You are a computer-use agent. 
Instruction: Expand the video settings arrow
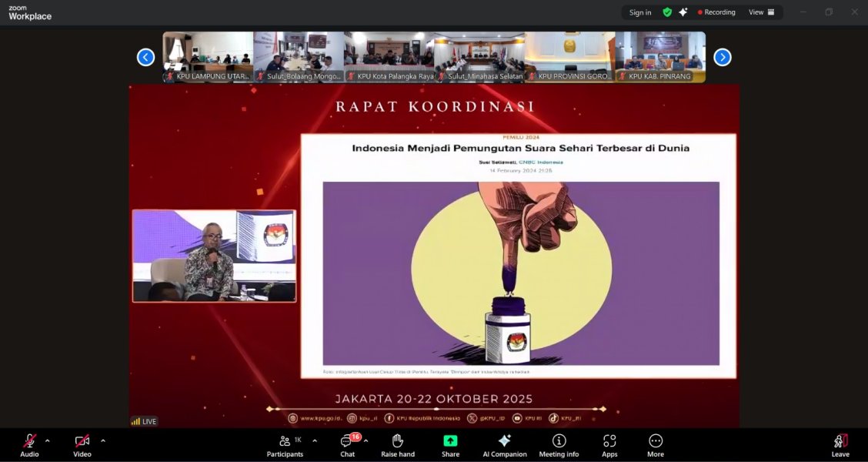coord(103,441)
